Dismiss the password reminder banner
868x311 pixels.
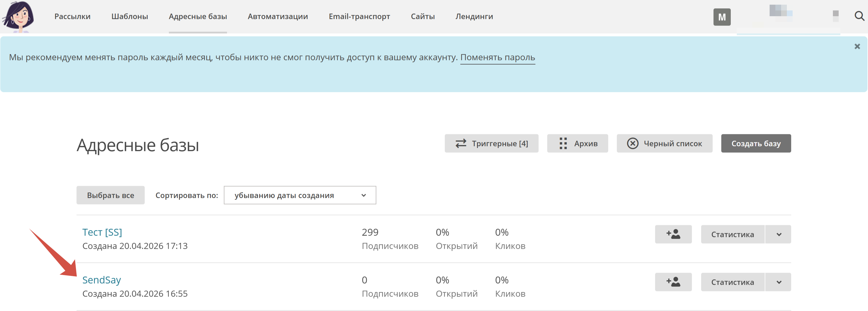coord(857,47)
